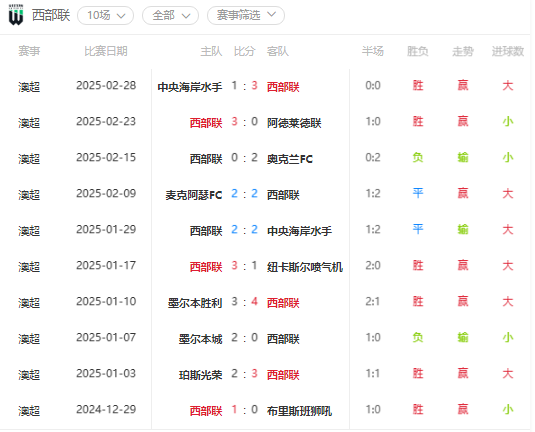Click the 澳超 league label for 2025-02-15

(x=29, y=159)
